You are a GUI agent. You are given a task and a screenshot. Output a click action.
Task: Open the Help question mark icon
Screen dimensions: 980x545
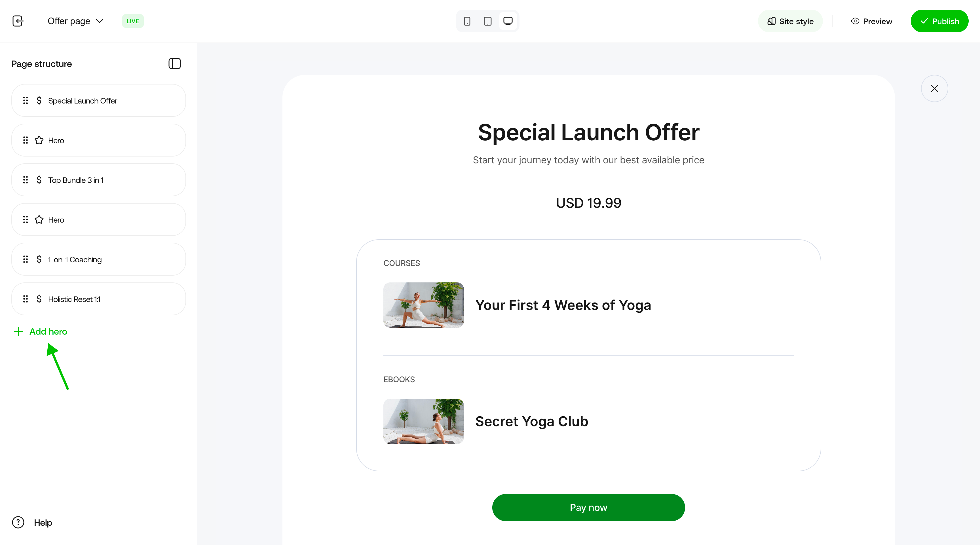[18, 522]
